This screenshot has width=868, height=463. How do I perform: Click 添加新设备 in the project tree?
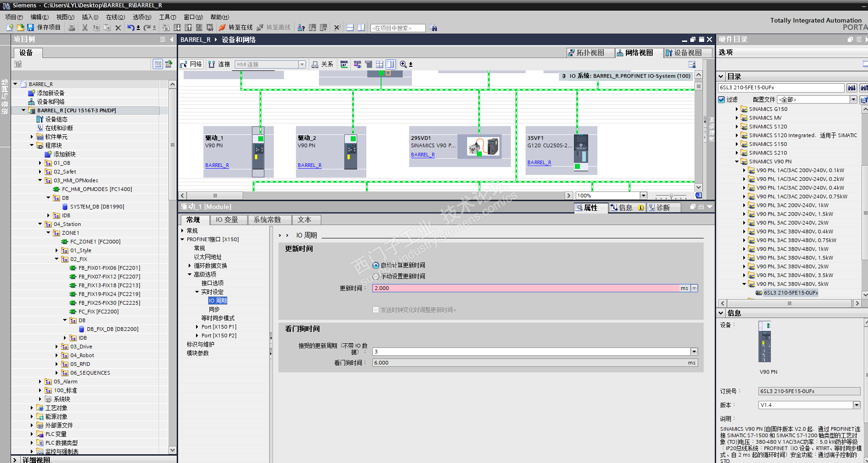51,93
